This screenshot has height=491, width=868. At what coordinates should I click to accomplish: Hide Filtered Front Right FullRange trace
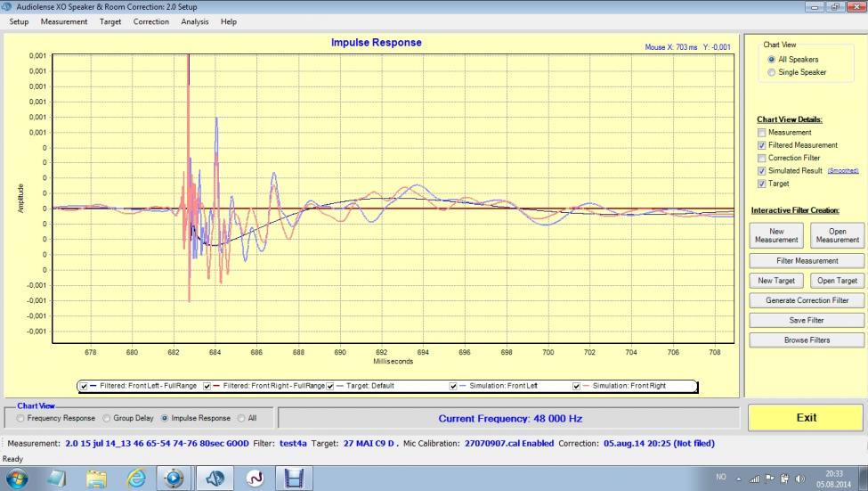click(x=207, y=386)
